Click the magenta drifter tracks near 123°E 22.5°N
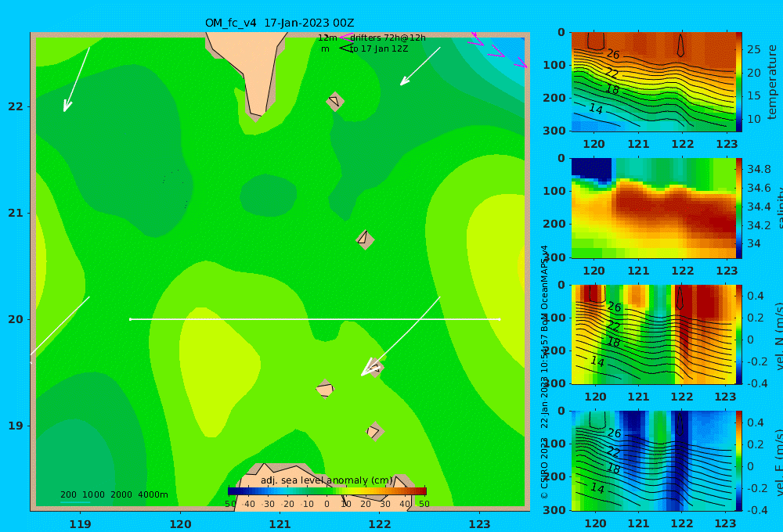Viewport: 783px width, 532px height. point(497,50)
